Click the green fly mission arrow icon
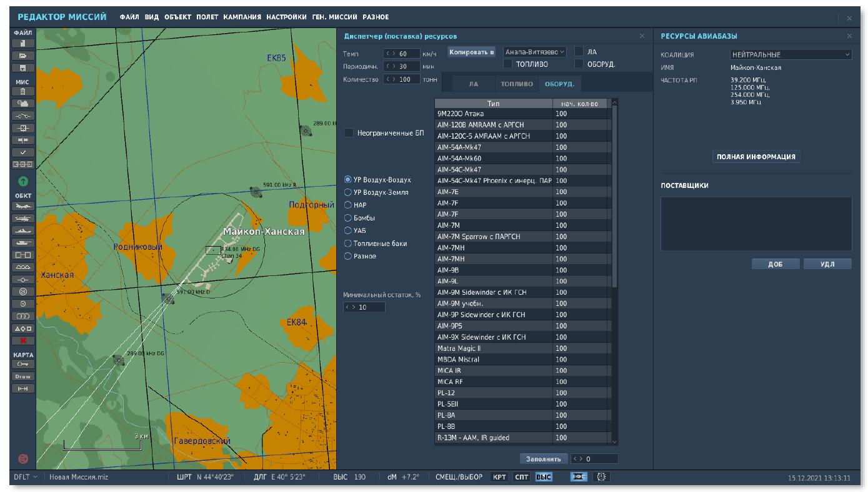This screenshot has height=492, width=868. point(23,182)
